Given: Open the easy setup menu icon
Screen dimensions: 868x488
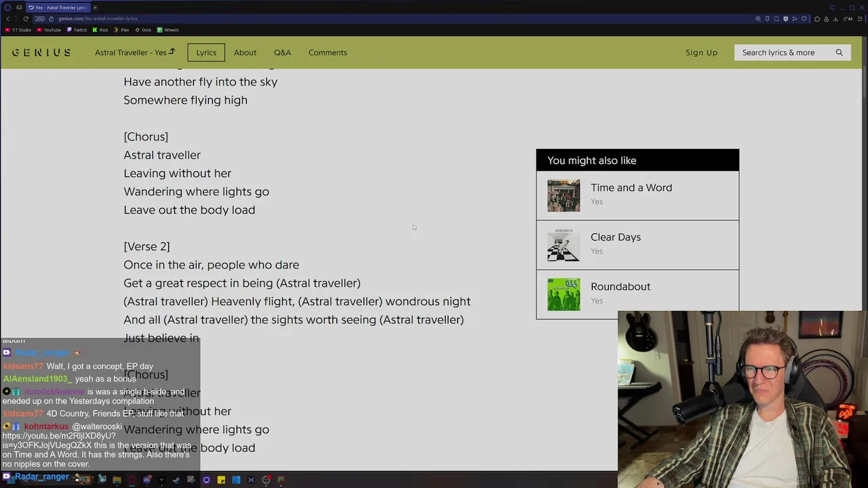Looking at the screenshot, I should tap(860, 19).
